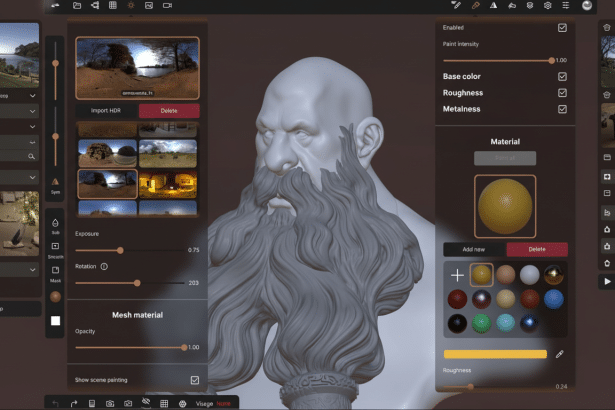The height and width of the screenshot is (410, 615).
Task: Open the Interface sliders menu
Action: point(566,5)
